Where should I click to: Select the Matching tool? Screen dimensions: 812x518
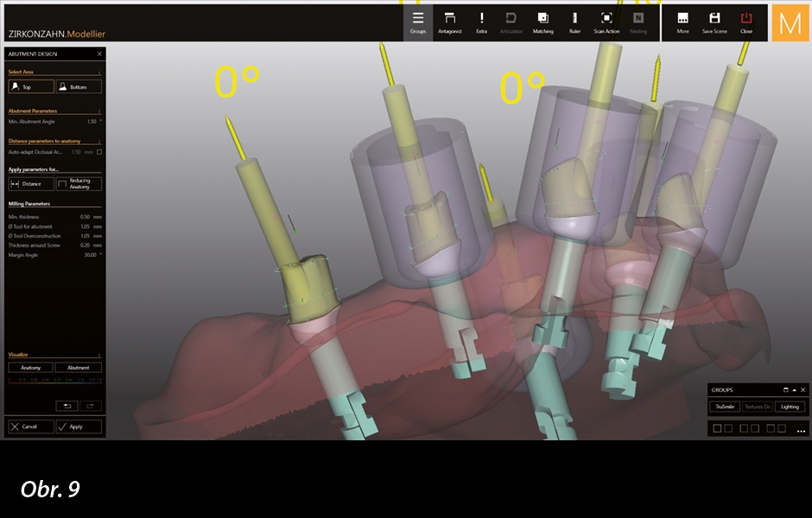pyautogui.click(x=542, y=22)
